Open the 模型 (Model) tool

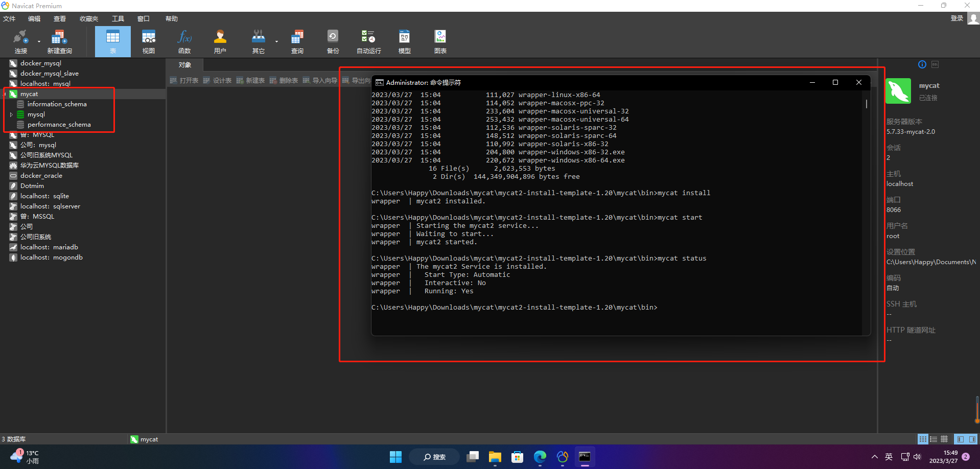[x=405, y=41]
